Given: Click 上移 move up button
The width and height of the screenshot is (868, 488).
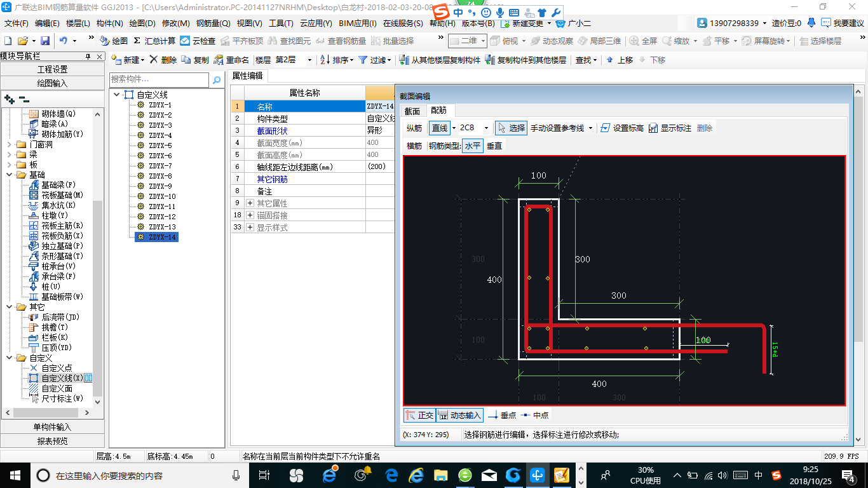Looking at the screenshot, I should coord(620,60).
